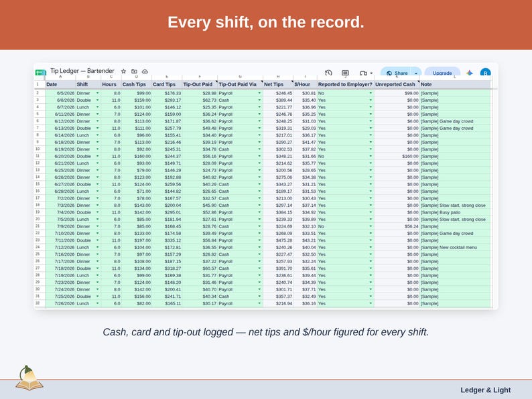The height and width of the screenshot is (399, 532).
Task: Click the $41.47 per-hour cell
Action: point(305,142)
